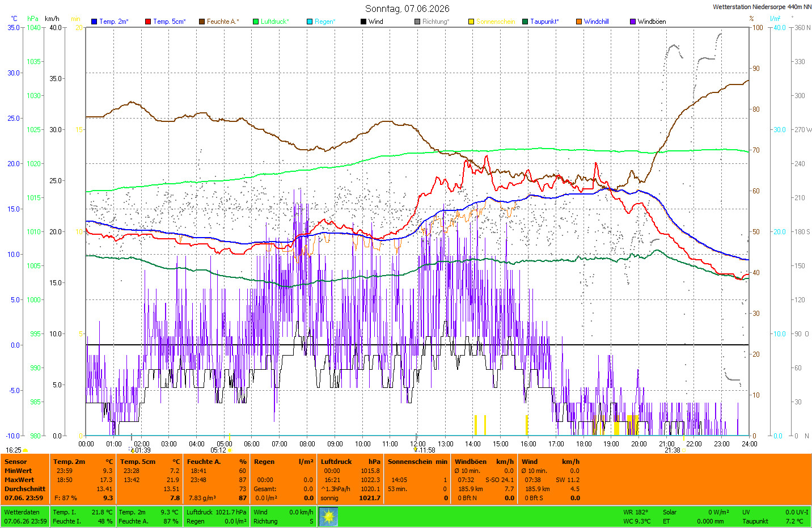This screenshot has height=528, width=812.
Task: Click the 'Temp. 5cm*' legend label
Action: tap(170, 22)
